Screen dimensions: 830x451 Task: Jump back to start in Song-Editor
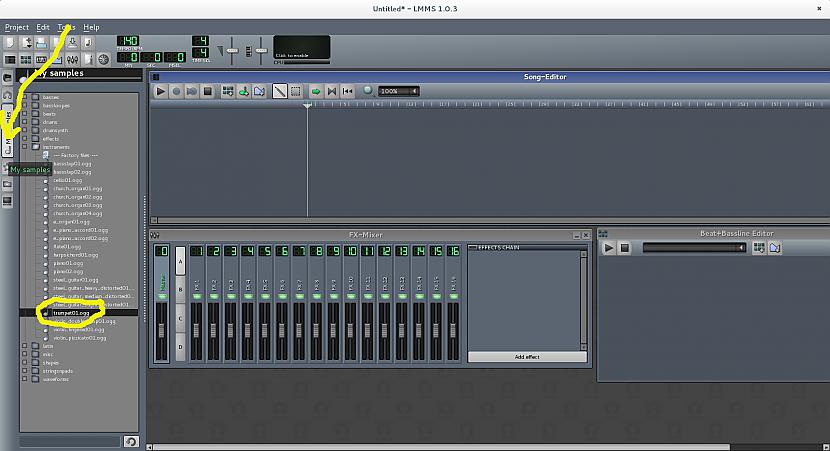(x=347, y=91)
